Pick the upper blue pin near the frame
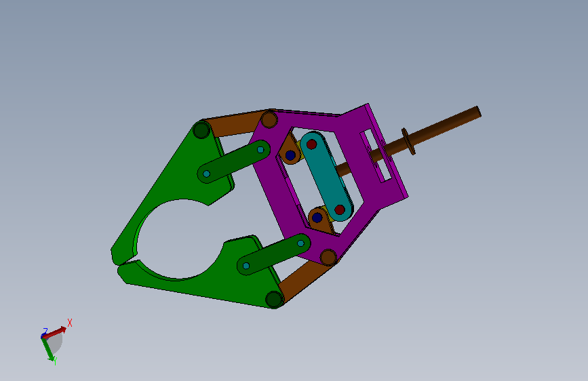 click(290, 155)
